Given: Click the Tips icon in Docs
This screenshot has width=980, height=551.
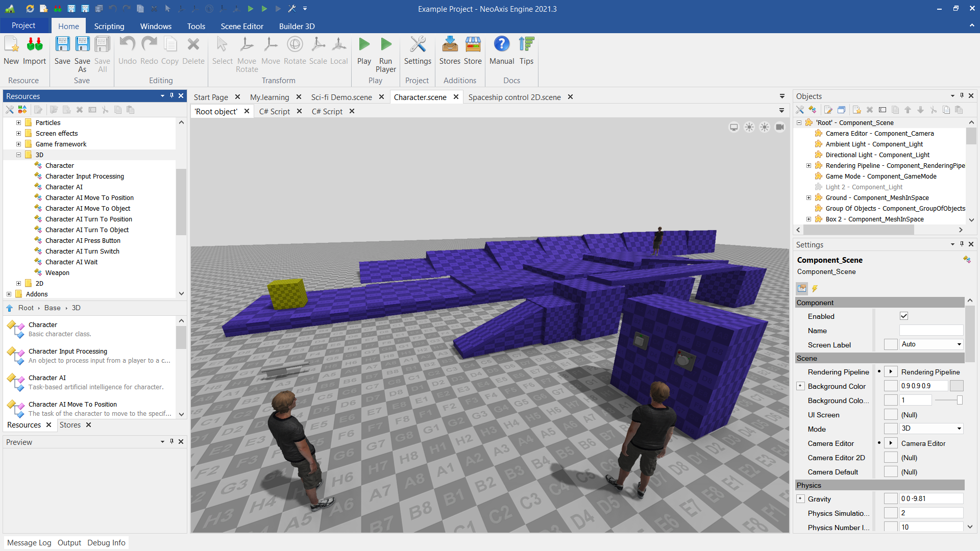Looking at the screenshot, I should coord(526,45).
